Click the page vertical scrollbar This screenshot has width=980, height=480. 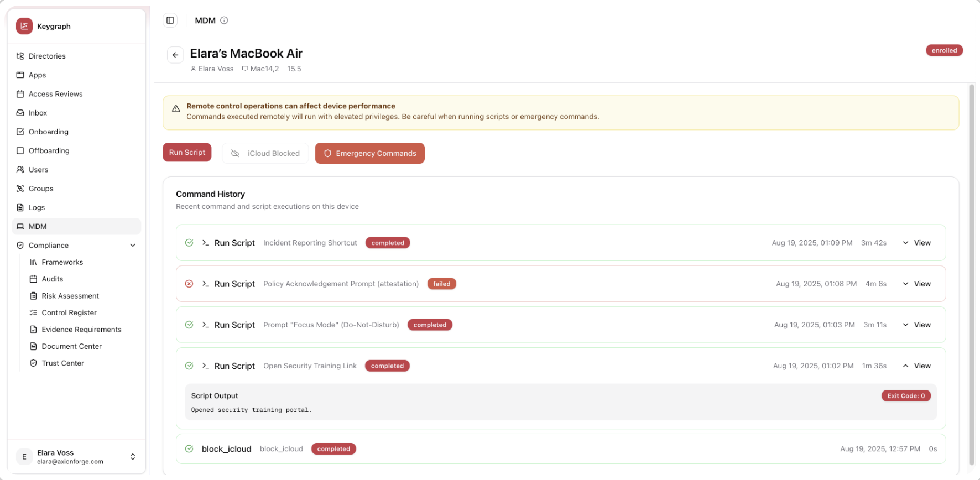(x=972, y=275)
